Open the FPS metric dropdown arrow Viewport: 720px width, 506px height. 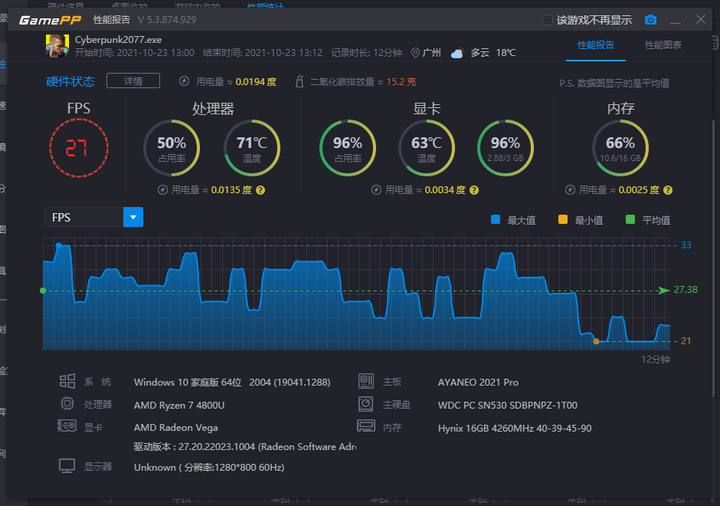[133, 217]
